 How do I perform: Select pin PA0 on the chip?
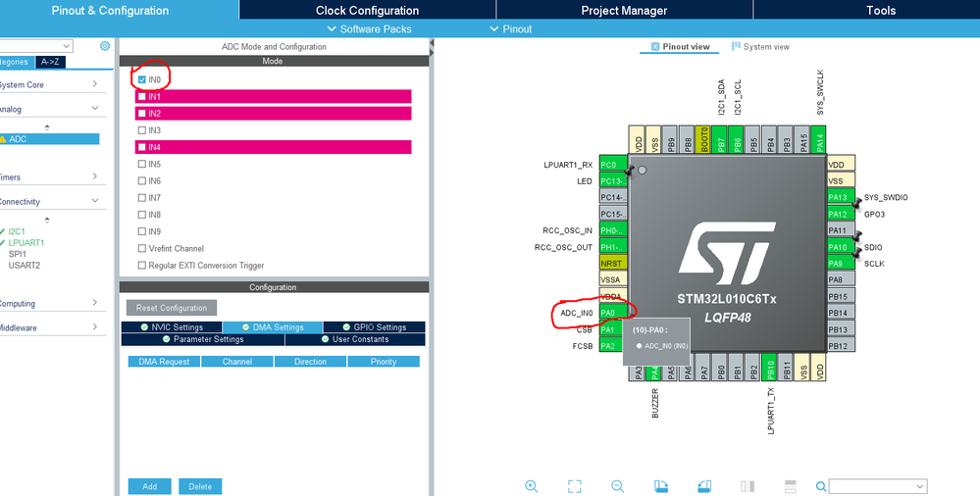pos(613,313)
